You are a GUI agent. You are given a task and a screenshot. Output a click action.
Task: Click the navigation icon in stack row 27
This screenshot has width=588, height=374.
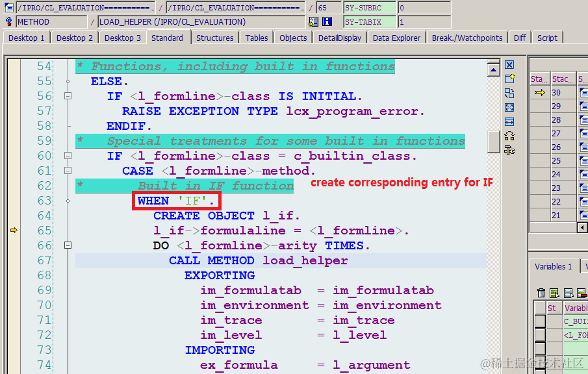tap(583, 133)
